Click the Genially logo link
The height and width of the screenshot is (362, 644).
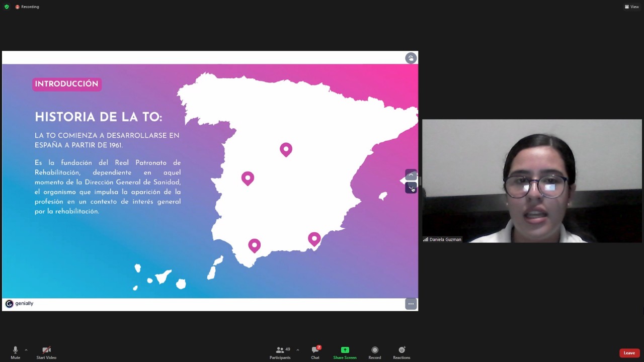point(19,304)
